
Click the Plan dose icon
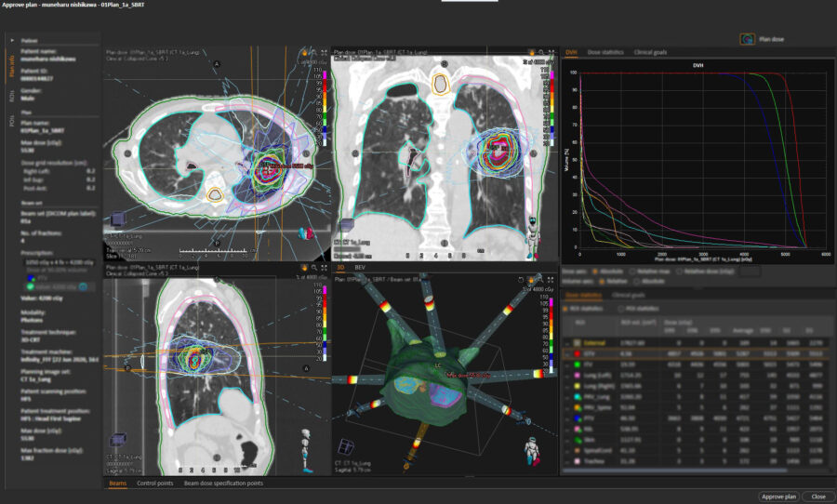pos(747,40)
